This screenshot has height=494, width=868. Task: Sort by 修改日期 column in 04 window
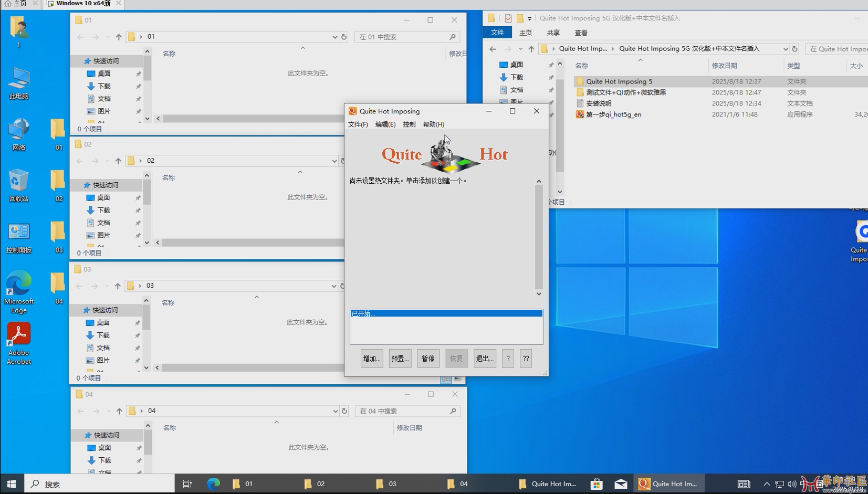(409, 428)
